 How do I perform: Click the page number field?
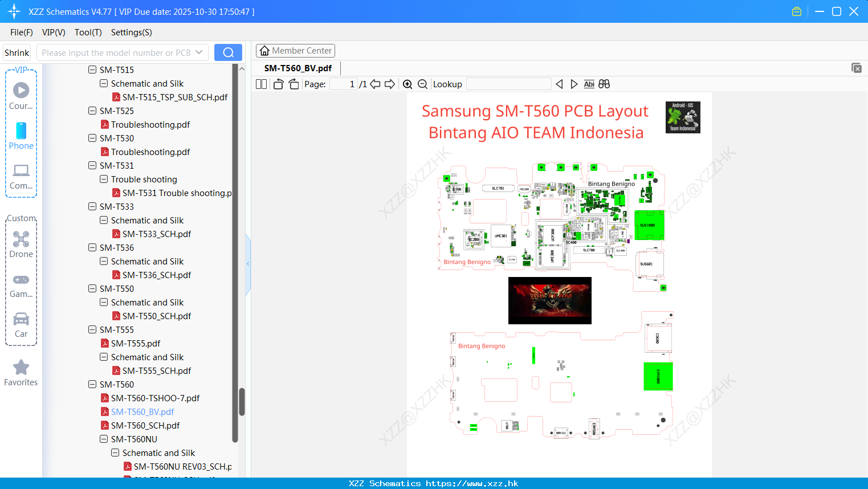344,84
